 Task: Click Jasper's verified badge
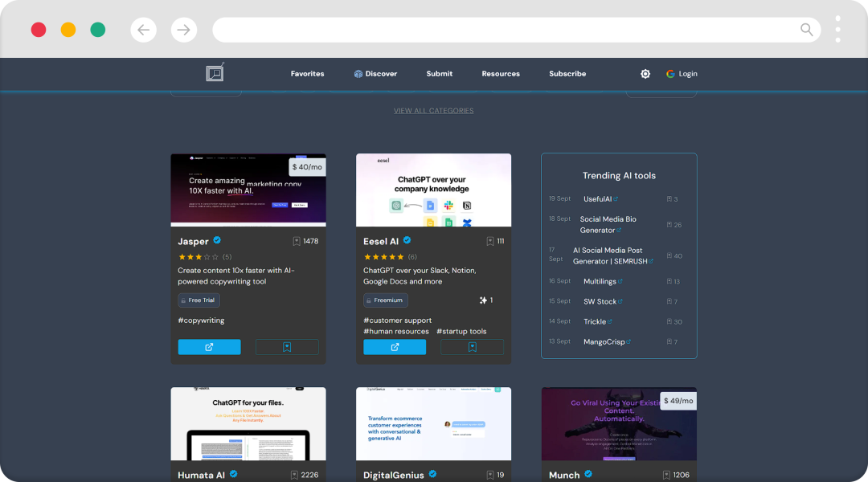217,240
